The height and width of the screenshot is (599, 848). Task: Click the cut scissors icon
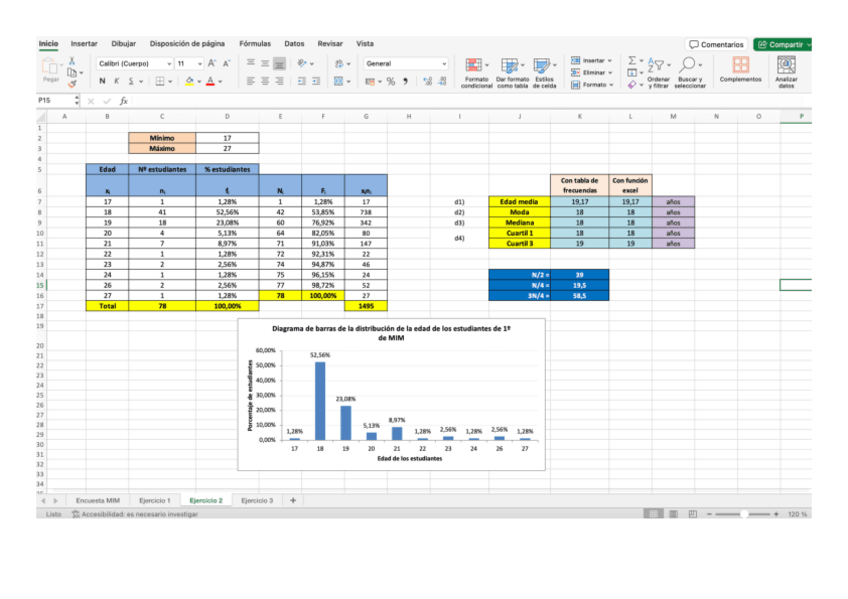(x=72, y=61)
